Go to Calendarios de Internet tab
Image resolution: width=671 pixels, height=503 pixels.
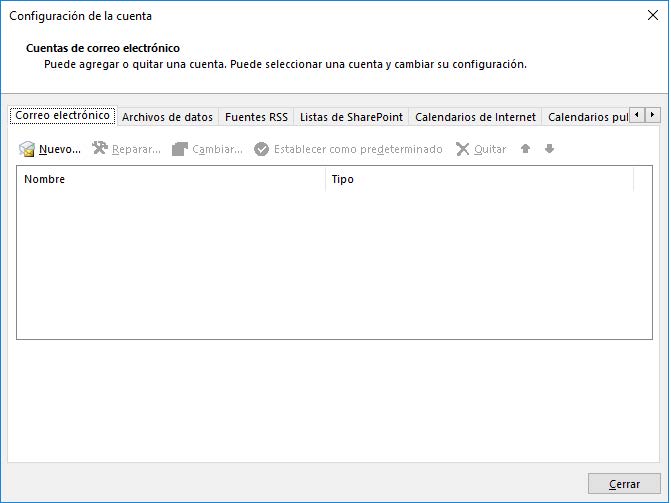[475, 117]
